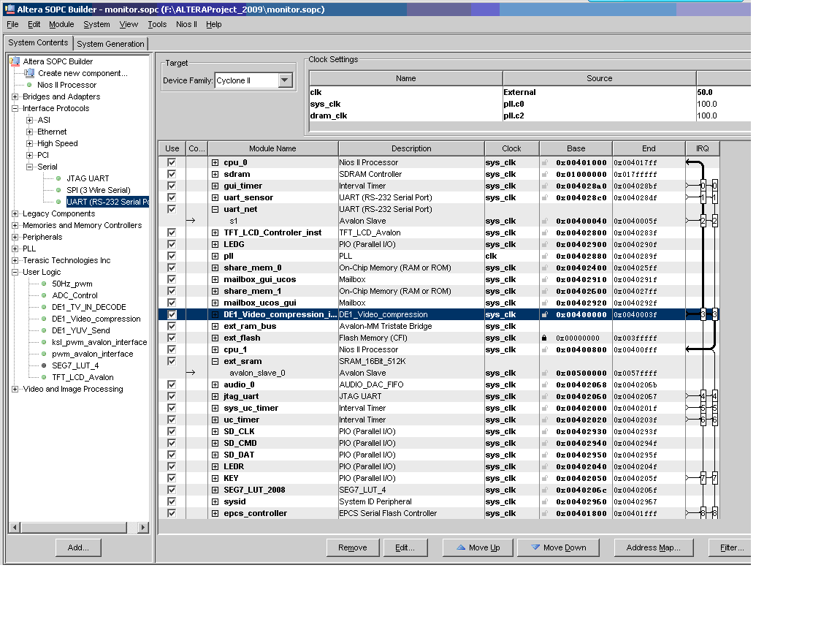
Task: Click the open lock icon on cpu_0 base address
Action: click(544, 162)
